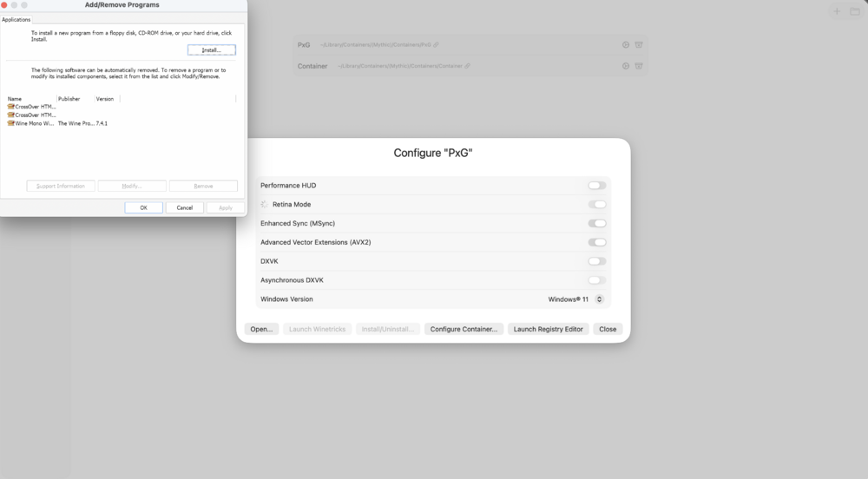
Task: Click the Remove button
Action: pos(203,186)
